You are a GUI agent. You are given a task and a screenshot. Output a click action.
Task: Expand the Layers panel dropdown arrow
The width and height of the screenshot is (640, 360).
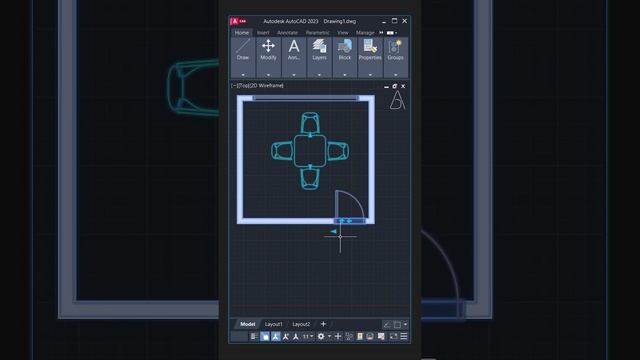tap(319, 75)
